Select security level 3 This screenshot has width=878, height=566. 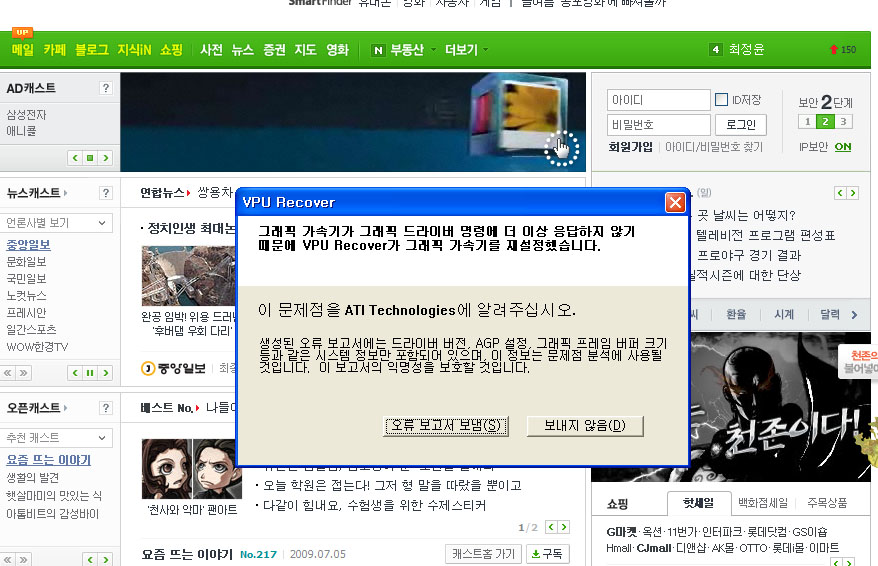pos(843,121)
